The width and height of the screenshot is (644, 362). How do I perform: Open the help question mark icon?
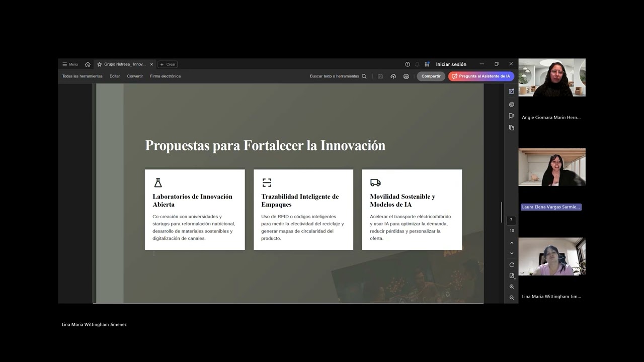[x=408, y=64]
